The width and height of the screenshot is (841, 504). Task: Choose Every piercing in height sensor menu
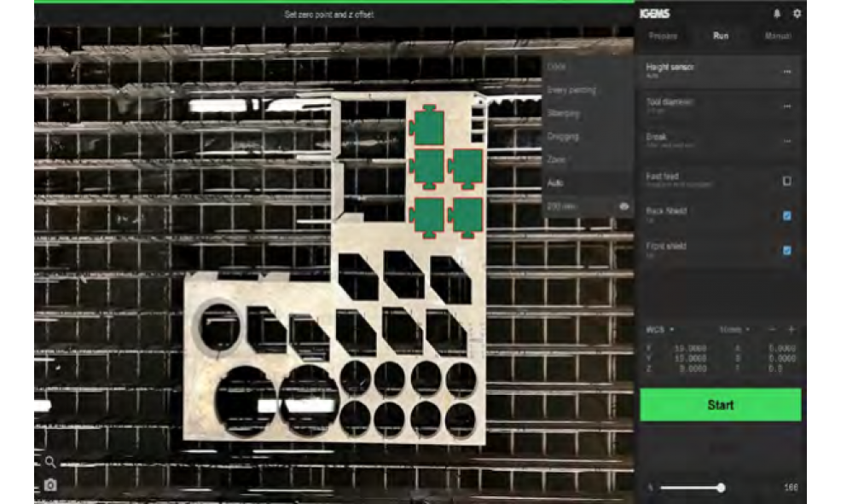[588, 90]
